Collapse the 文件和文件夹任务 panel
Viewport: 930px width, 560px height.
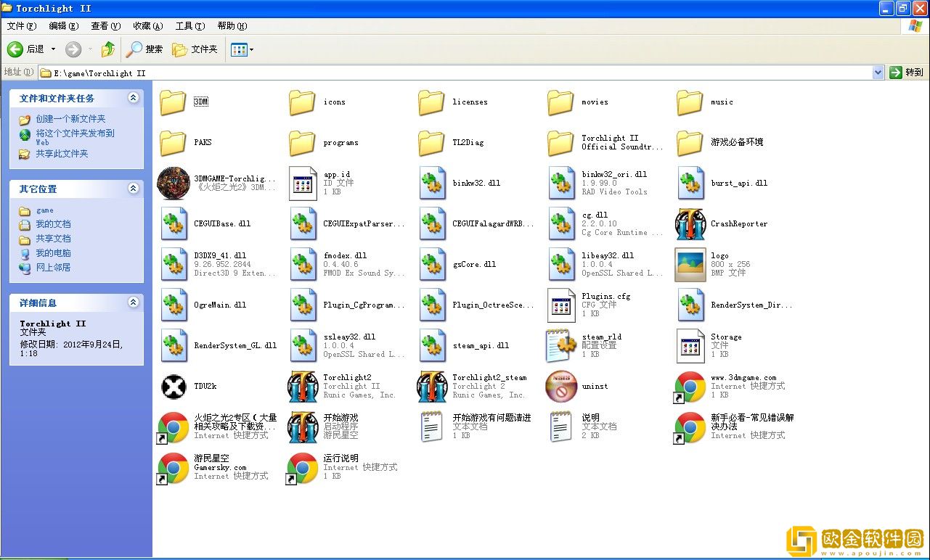[x=133, y=98]
